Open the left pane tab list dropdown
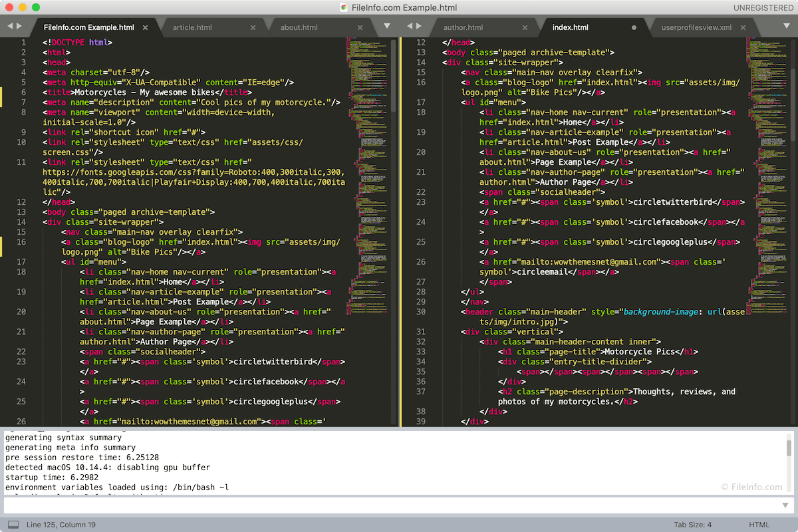Viewport: 798px width, 532px height. [387, 27]
